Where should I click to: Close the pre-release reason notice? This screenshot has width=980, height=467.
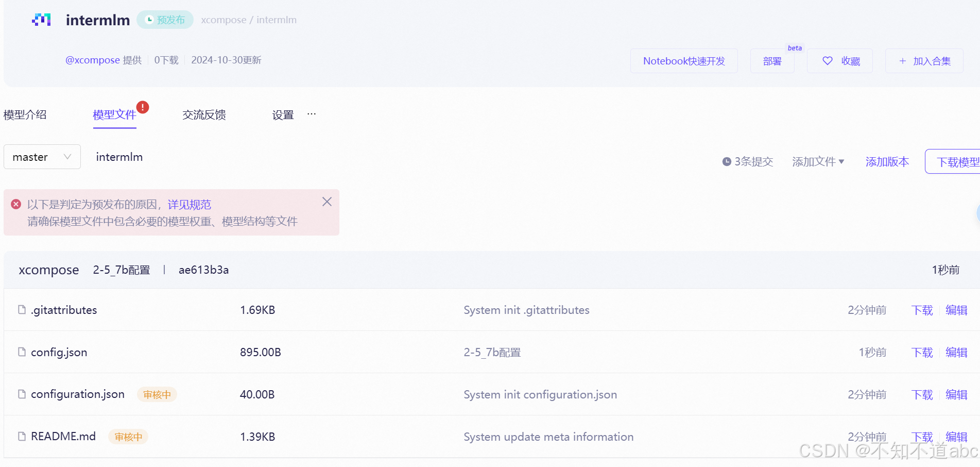tap(327, 202)
